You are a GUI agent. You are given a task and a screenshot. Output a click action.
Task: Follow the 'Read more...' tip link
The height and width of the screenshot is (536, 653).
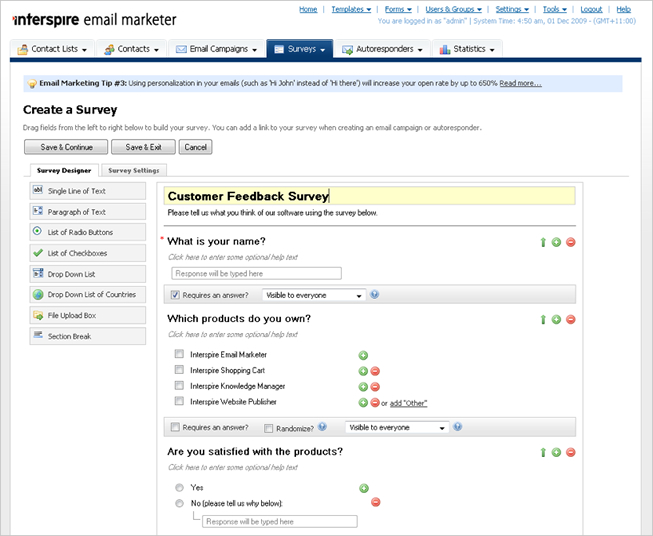coord(520,83)
